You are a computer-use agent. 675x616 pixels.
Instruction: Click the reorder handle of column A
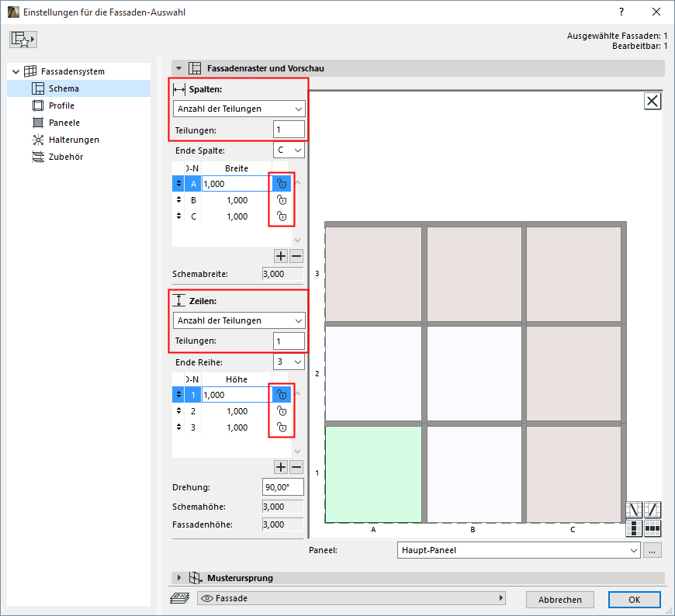click(x=178, y=184)
